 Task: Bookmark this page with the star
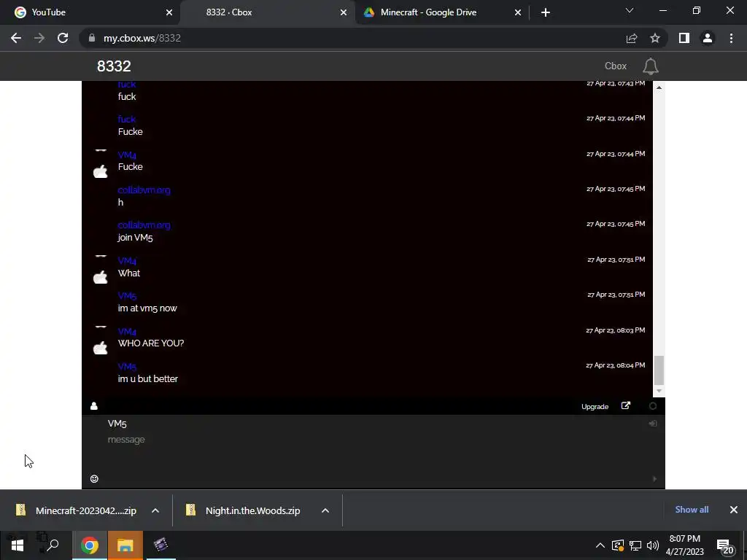pyautogui.click(x=655, y=38)
